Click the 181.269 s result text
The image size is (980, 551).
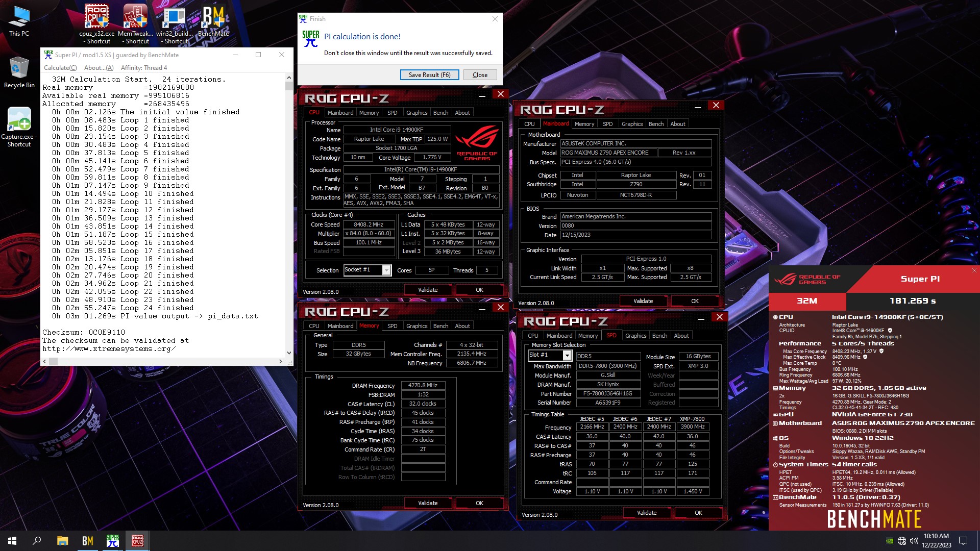(x=913, y=301)
